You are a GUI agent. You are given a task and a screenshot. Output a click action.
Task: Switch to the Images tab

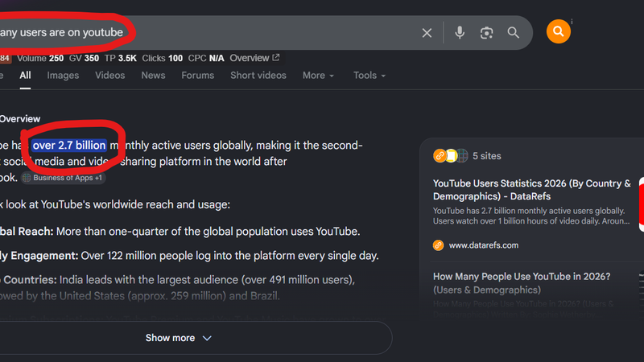63,76
